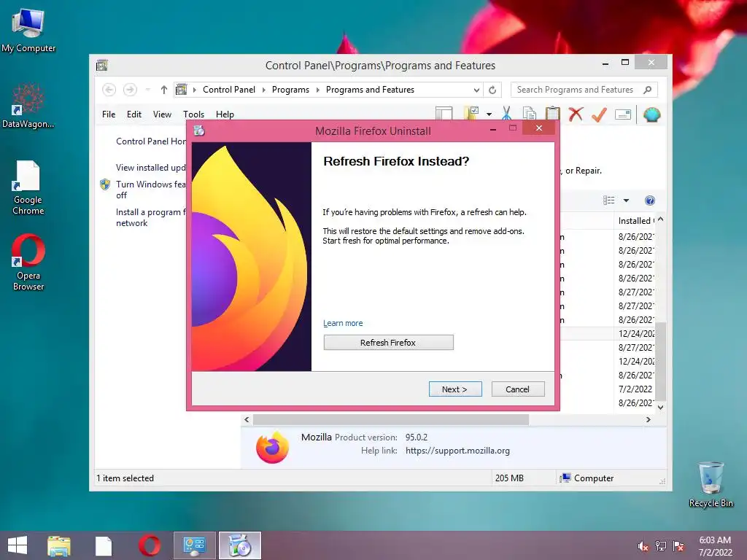
Task: Click the navigation pane layout toolbar icon
Action: click(444, 114)
